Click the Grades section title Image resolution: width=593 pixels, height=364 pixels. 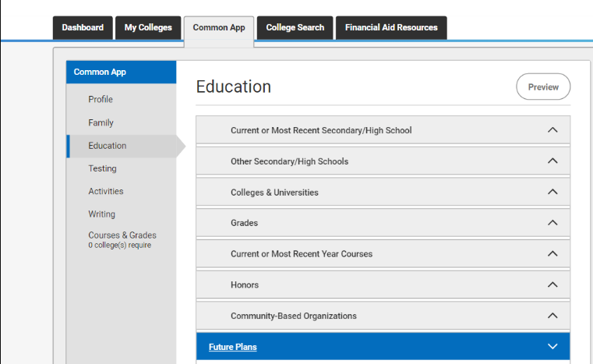coord(245,223)
